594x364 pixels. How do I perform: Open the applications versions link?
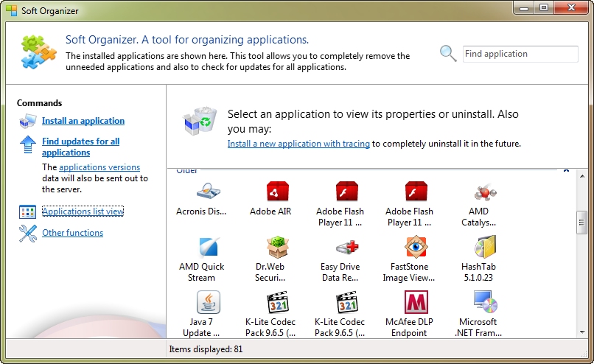click(99, 167)
